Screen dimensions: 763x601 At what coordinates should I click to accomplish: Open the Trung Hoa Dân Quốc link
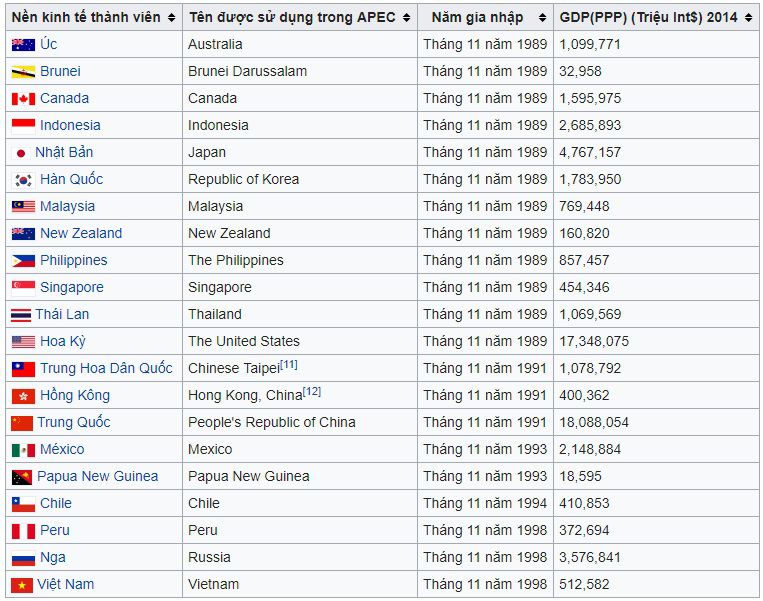(107, 368)
